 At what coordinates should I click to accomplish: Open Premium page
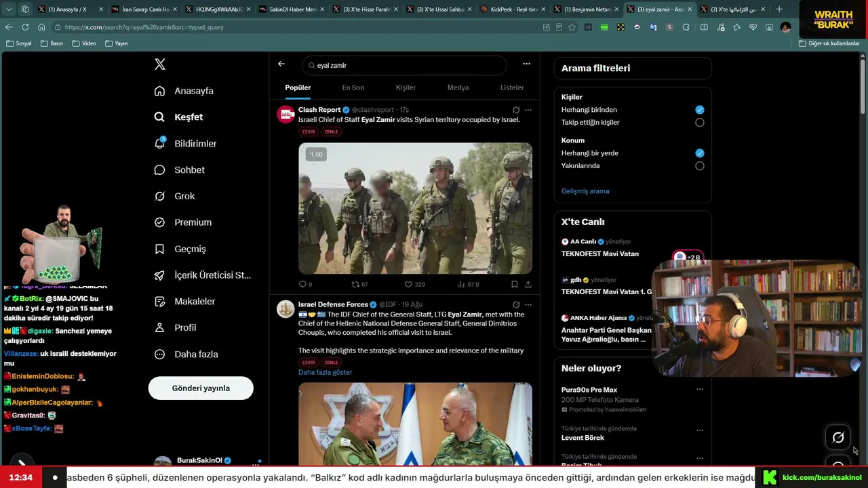182,222
